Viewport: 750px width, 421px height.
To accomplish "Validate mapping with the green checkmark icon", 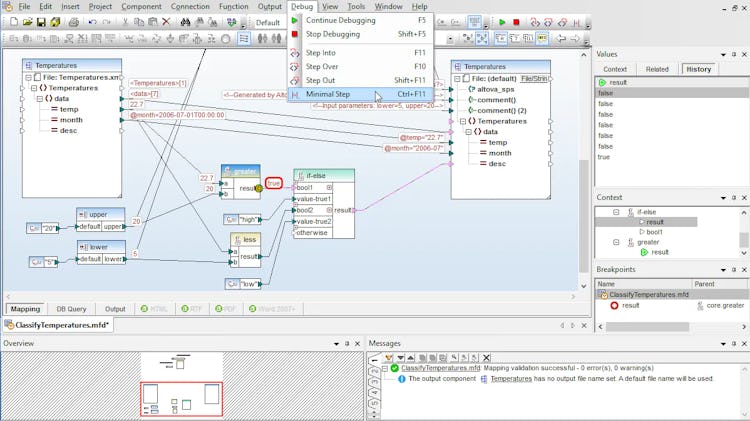I will tap(232, 22).
